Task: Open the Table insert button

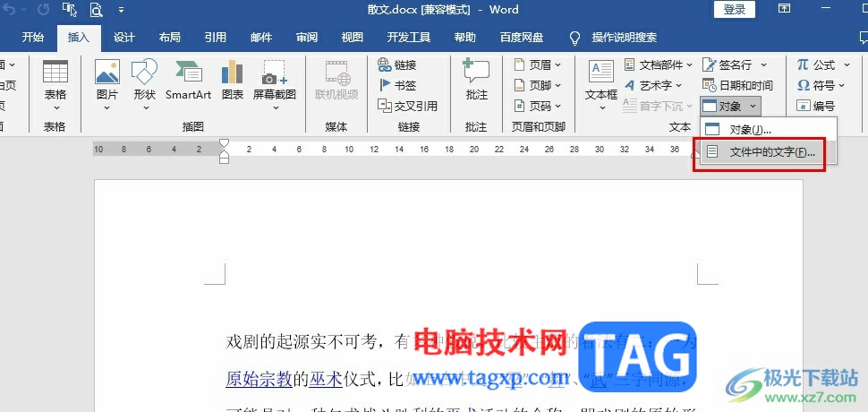Action: tap(55, 85)
